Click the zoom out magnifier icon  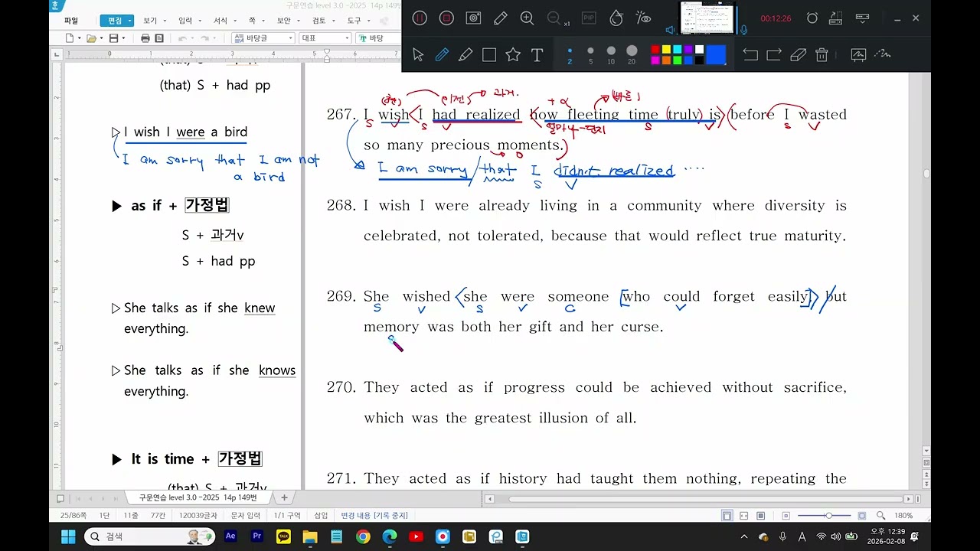[x=554, y=18]
